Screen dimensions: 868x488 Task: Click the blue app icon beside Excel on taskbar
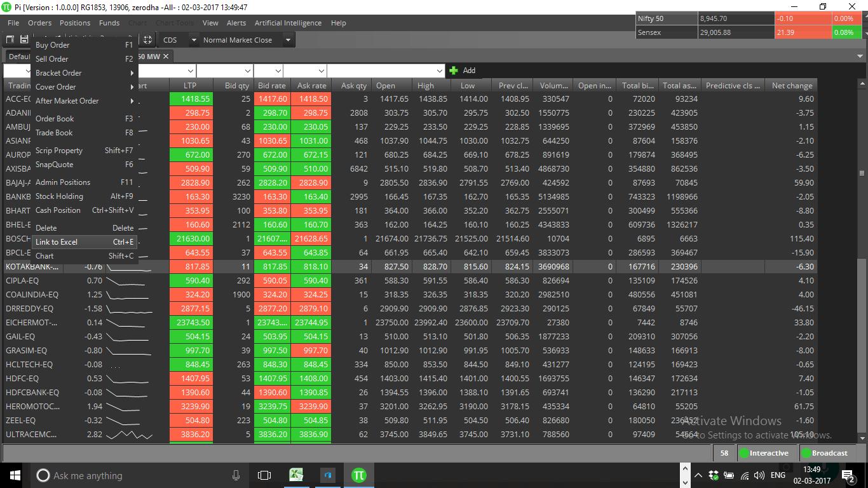tap(328, 475)
